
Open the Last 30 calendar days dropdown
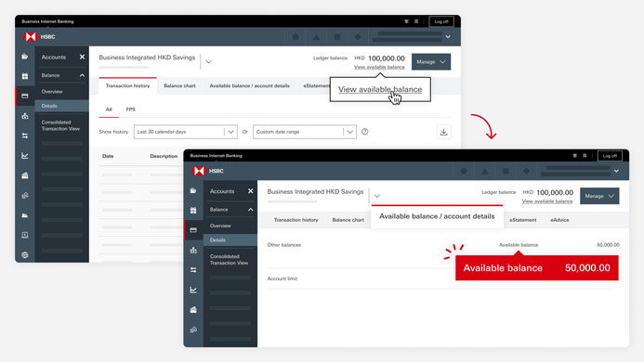tap(186, 132)
